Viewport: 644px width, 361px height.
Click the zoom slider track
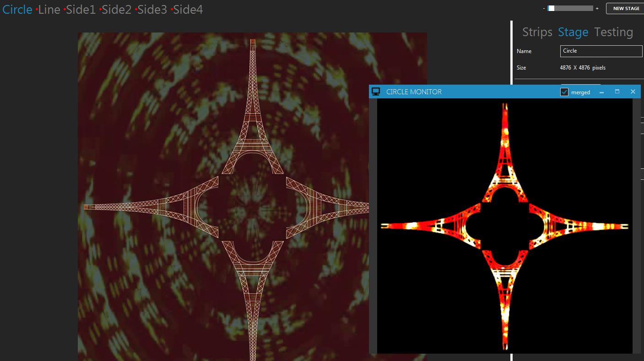pos(570,8)
